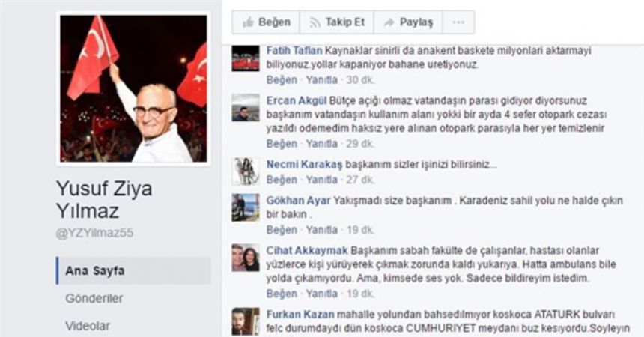Viewport: 644px width, 337px height.
Task: Open Furkan Kazan's avatar photo
Action: (246, 321)
